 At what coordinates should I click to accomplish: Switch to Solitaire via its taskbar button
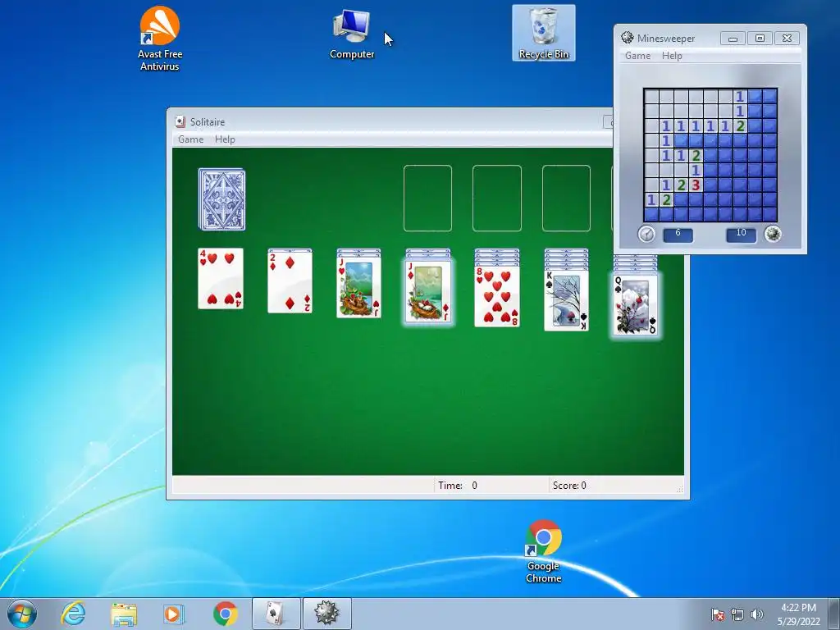pyautogui.click(x=276, y=614)
